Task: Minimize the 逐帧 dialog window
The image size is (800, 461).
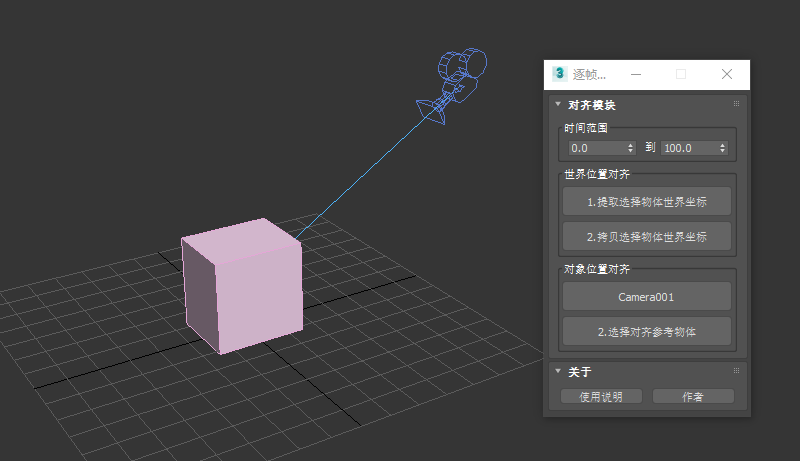Action: click(635, 74)
